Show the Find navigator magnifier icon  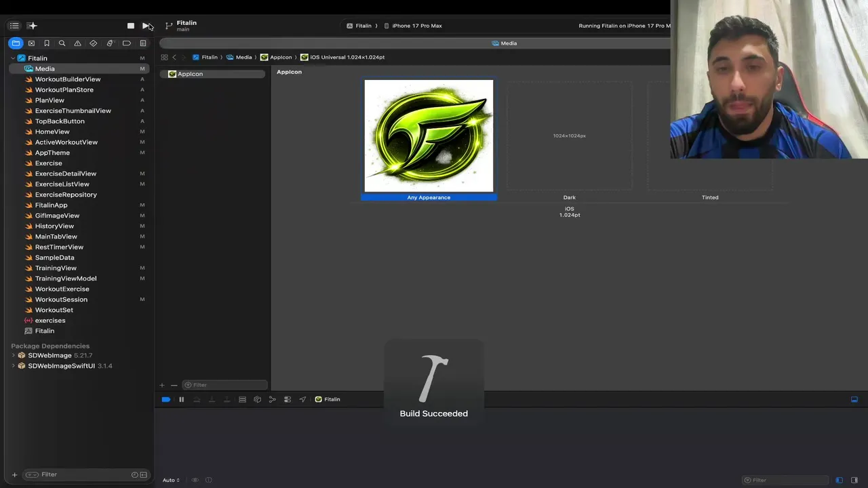[62, 43]
